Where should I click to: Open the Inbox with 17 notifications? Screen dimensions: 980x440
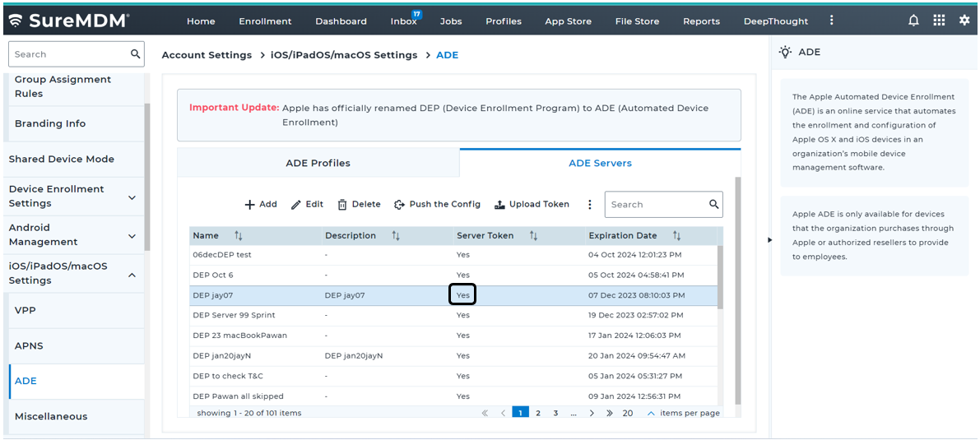404,21
